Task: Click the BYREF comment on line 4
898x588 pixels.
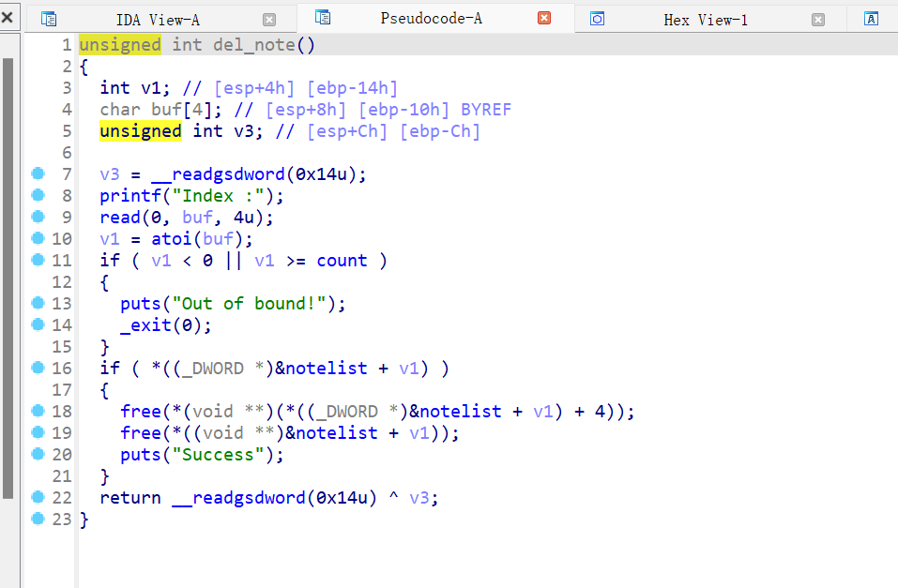Action: pos(486,110)
